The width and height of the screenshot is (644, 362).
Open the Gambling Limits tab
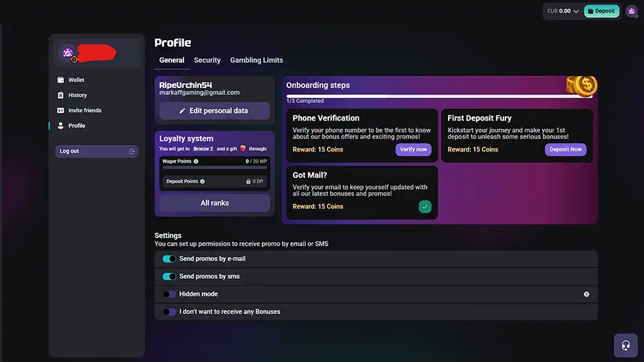point(256,60)
